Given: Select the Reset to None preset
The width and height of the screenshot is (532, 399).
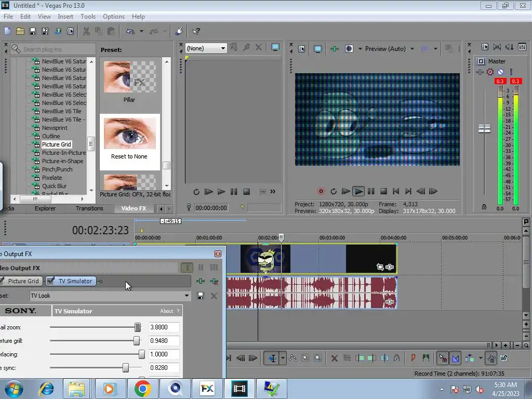Looking at the screenshot, I should (x=129, y=142).
